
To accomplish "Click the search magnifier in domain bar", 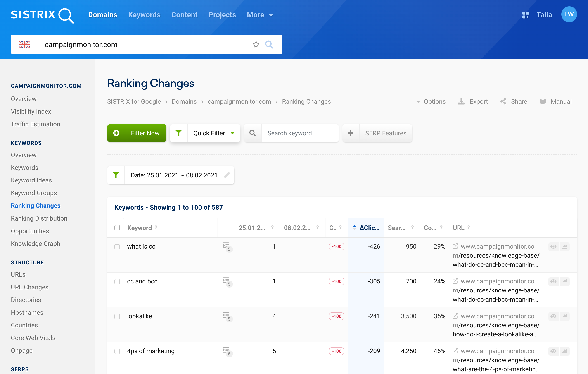I will point(269,45).
